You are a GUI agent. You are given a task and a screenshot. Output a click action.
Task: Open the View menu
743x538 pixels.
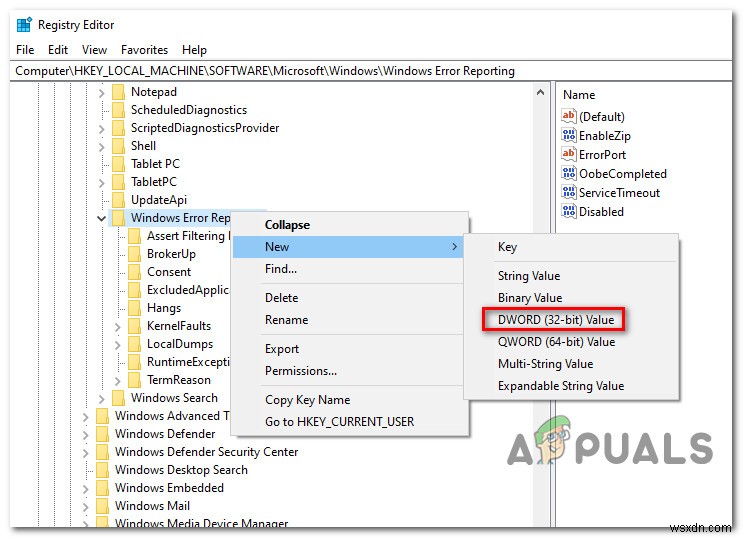[94, 50]
